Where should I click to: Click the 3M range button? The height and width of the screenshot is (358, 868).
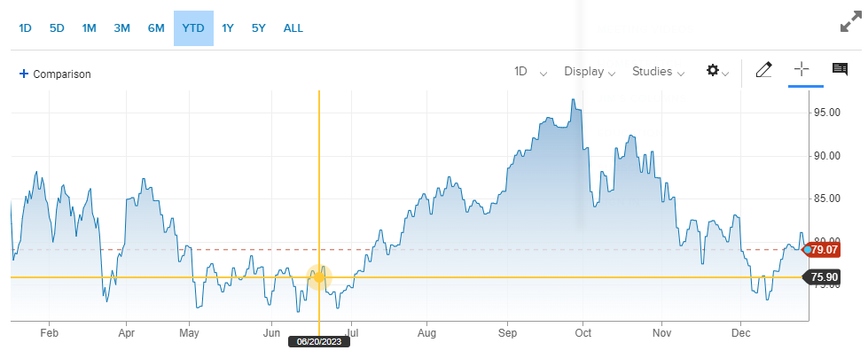121,28
